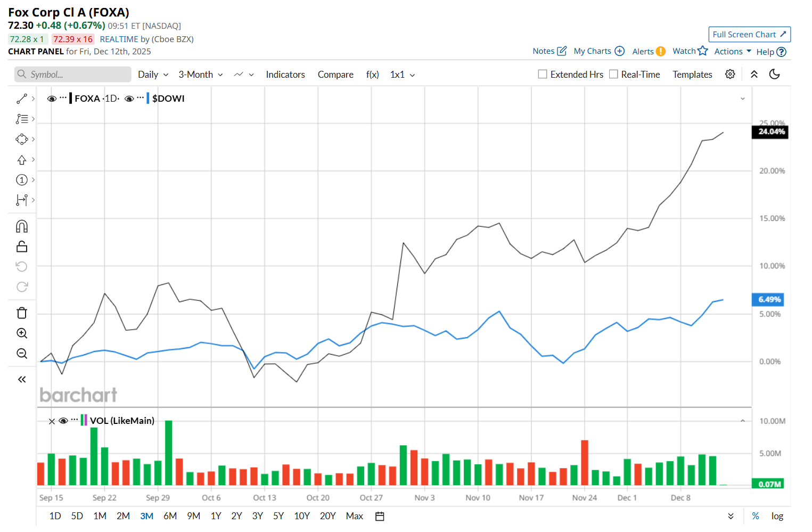The width and height of the screenshot is (812, 532).
Task: Open the f(x) expressions menu
Action: click(x=373, y=75)
